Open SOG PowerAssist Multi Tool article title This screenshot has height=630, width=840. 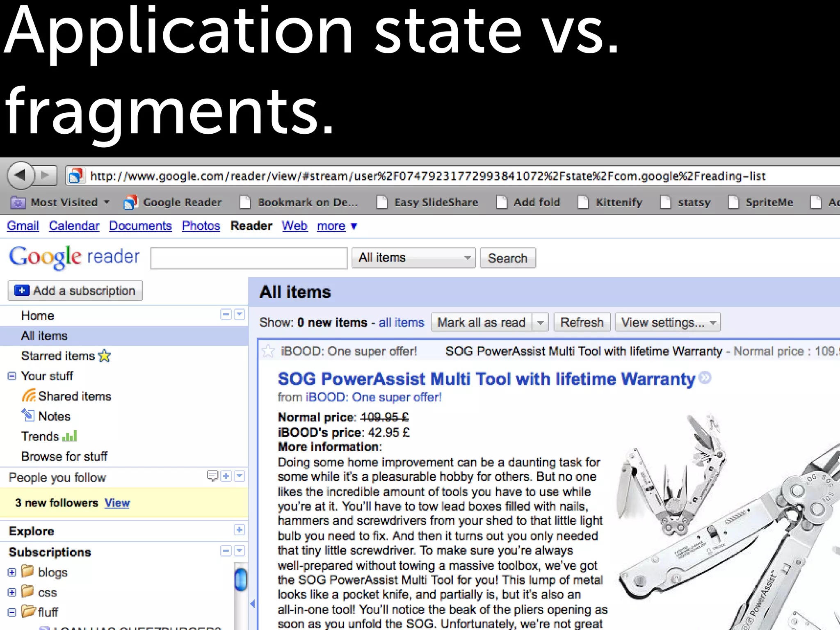[486, 379]
